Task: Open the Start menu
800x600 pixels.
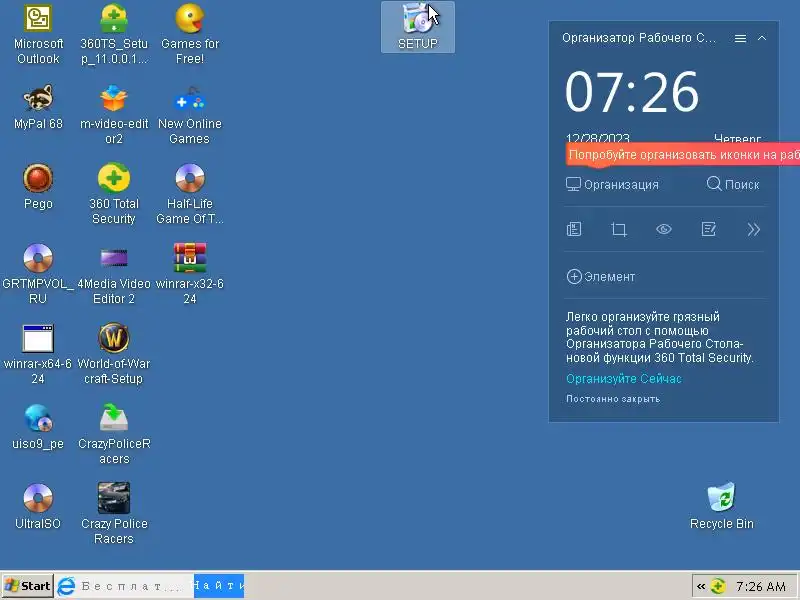Action: 28,586
